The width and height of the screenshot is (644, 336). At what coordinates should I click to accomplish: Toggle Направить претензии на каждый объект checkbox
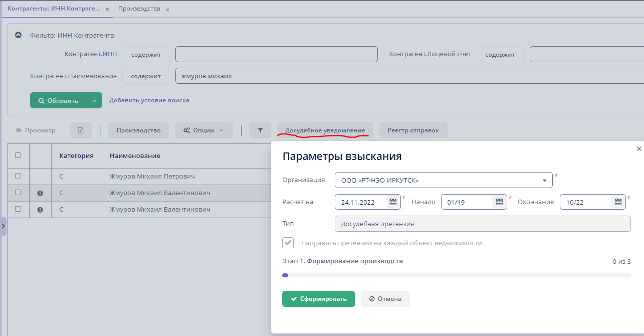288,243
